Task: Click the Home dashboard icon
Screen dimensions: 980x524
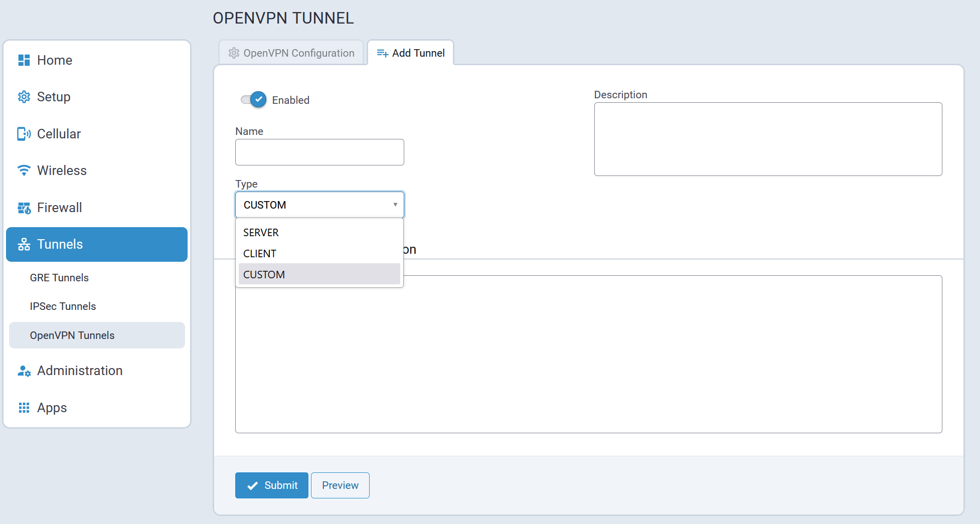Action: click(x=24, y=60)
